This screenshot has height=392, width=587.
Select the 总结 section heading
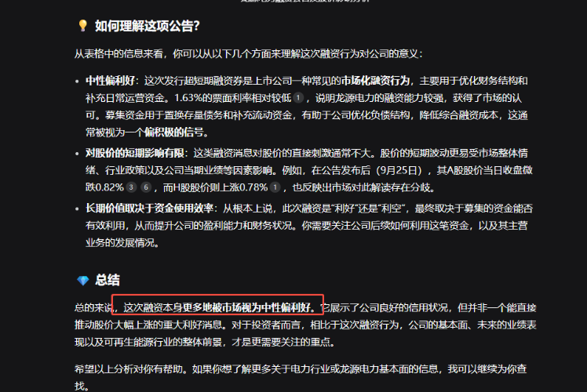[108, 280]
